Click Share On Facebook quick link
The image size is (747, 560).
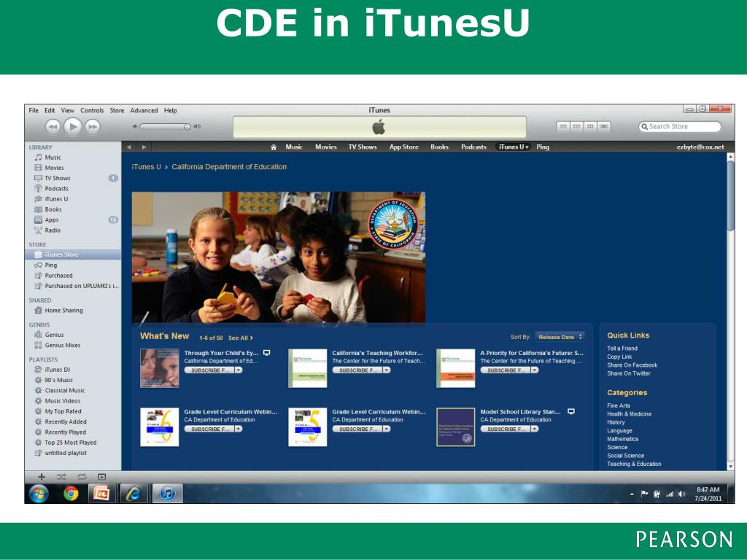coord(632,365)
